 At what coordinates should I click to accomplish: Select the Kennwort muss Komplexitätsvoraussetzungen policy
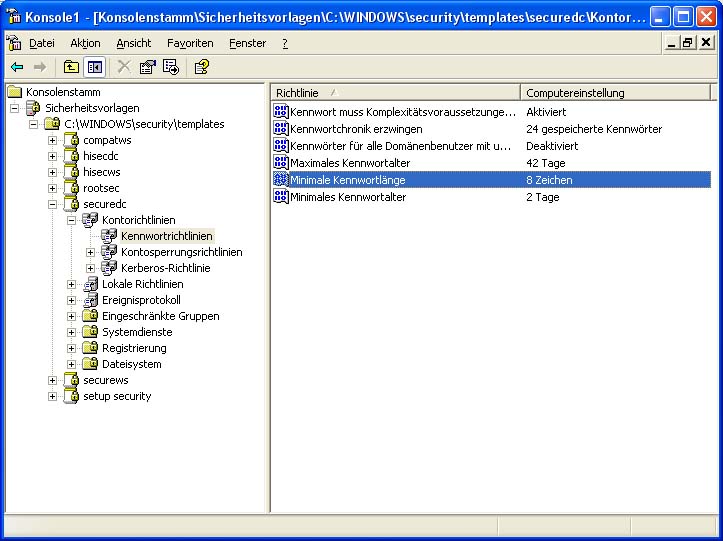coord(403,112)
